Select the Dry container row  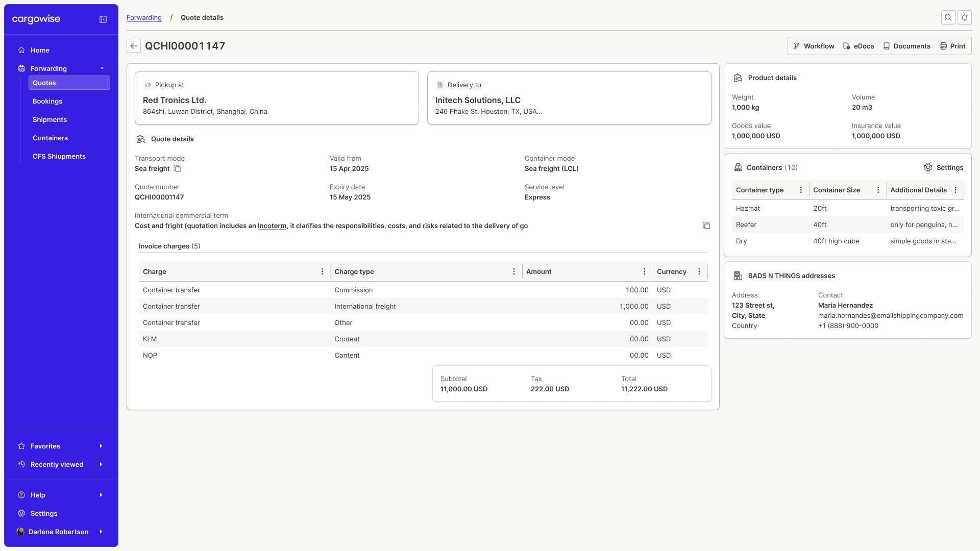pyautogui.click(x=848, y=241)
